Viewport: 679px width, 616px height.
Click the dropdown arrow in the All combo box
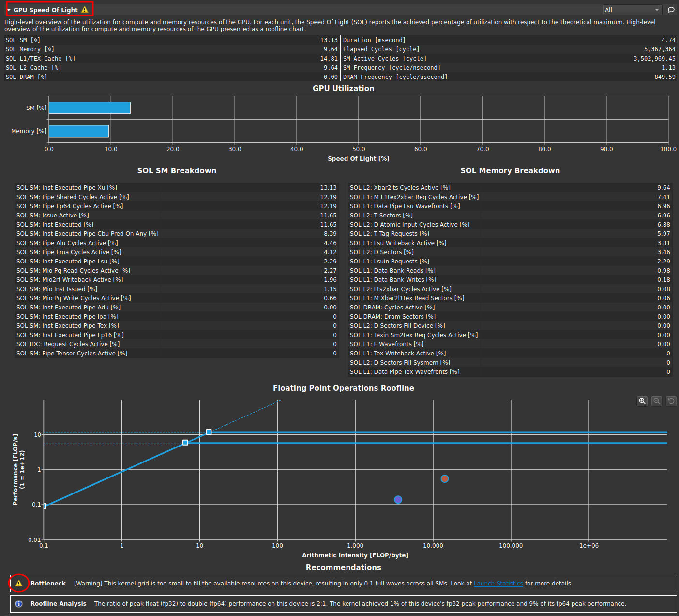point(657,10)
